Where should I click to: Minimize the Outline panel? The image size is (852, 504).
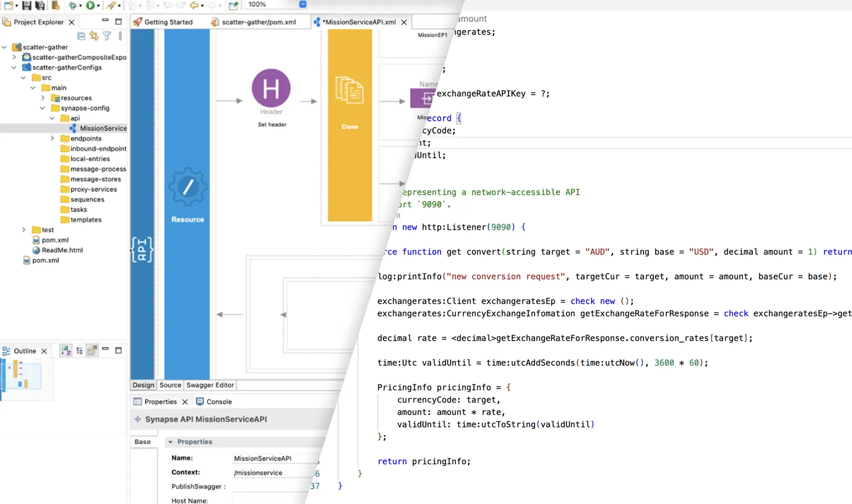105,349
